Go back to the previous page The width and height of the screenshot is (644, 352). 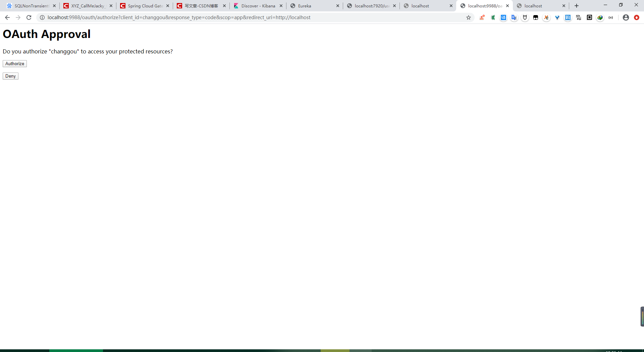pos(7,17)
